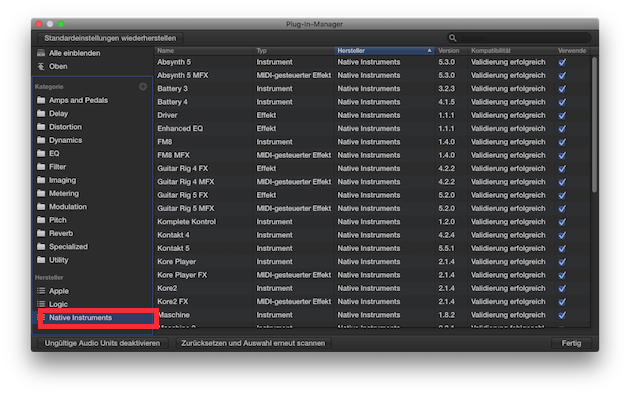Click the Reverb category folder icon
Viewport: 630px width, 396px height.
pyautogui.click(x=41, y=233)
